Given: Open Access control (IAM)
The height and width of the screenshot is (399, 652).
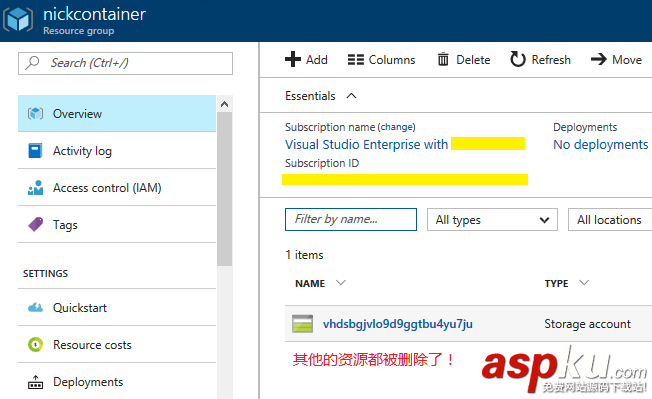Looking at the screenshot, I should point(117,187).
